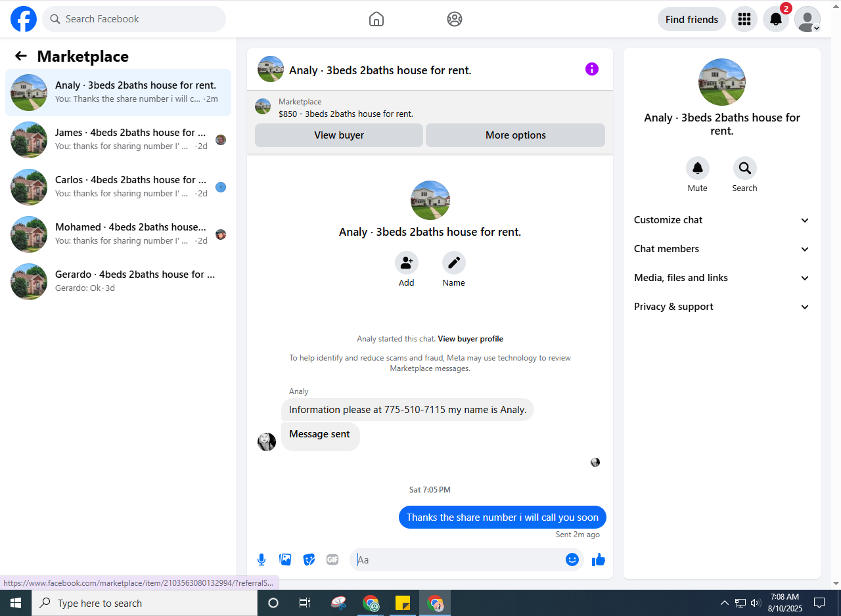
Task: Click the Facebook logo
Action: click(24, 19)
